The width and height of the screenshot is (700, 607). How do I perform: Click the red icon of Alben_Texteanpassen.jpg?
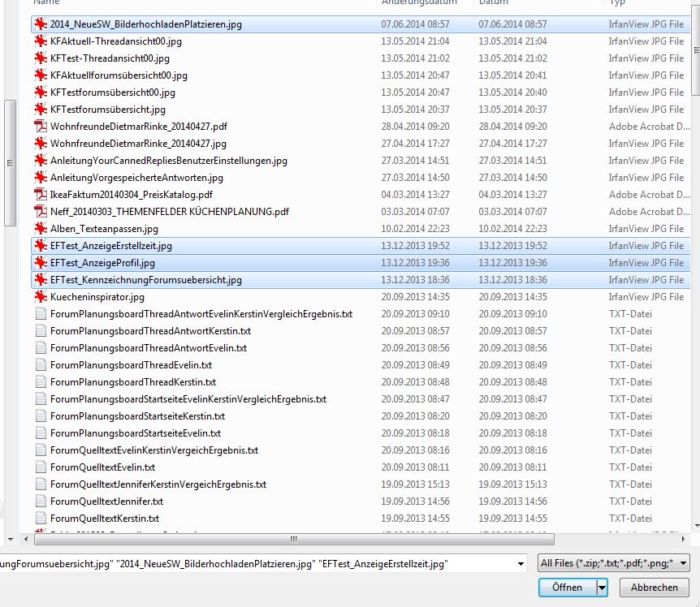tap(41, 229)
